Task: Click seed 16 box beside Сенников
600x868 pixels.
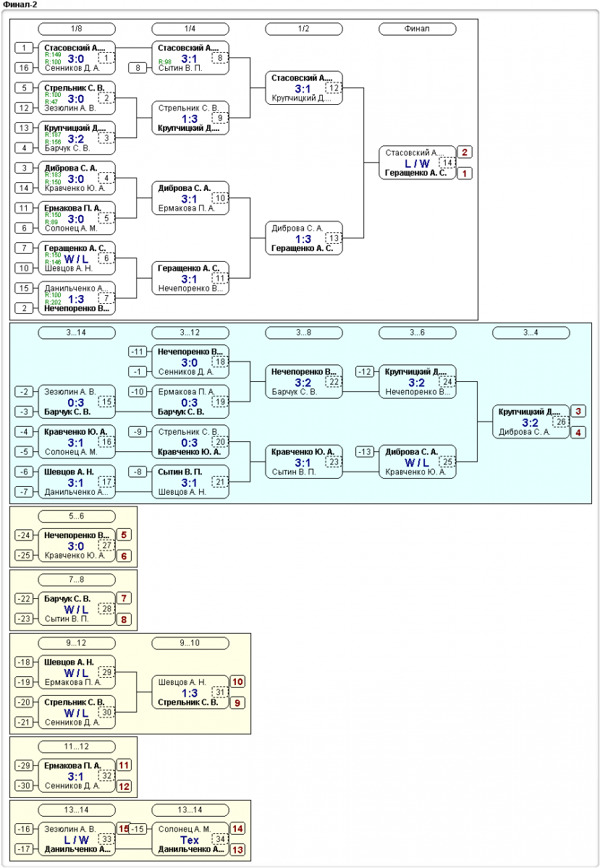Action: pos(24,68)
